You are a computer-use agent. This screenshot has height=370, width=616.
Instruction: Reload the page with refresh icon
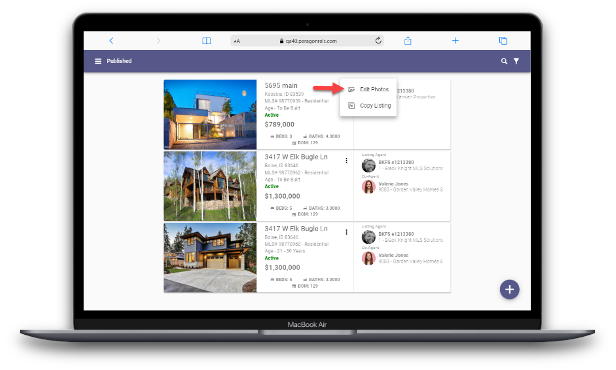pos(378,40)
